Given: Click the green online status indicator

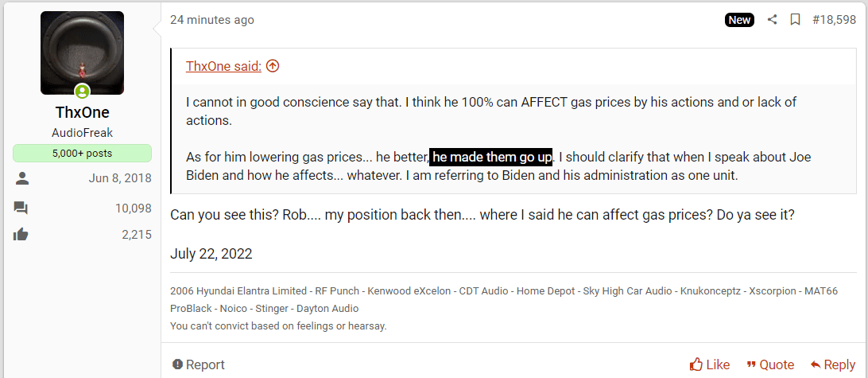Looking at the screenshot, I should [x=82, y=91].
